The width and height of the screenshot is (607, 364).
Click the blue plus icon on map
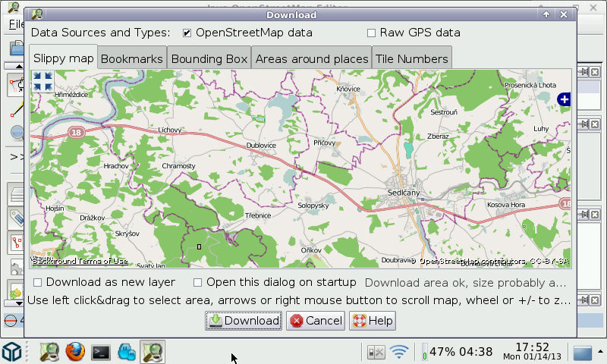(x=564, y=99)
